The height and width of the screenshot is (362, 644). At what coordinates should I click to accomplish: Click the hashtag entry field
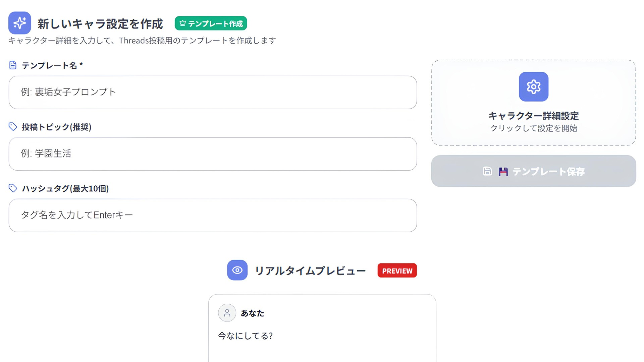point(213,215)
